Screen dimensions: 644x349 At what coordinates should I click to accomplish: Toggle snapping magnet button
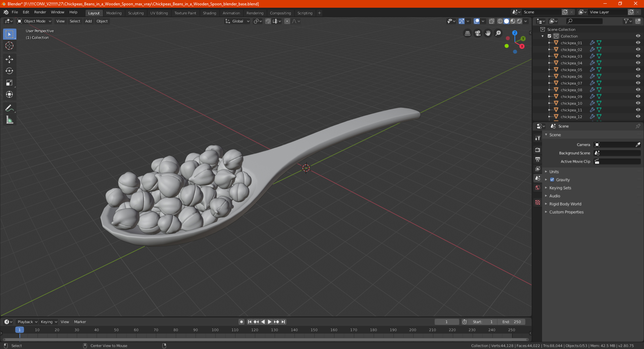pyautogui.click(x=268, y=21)
